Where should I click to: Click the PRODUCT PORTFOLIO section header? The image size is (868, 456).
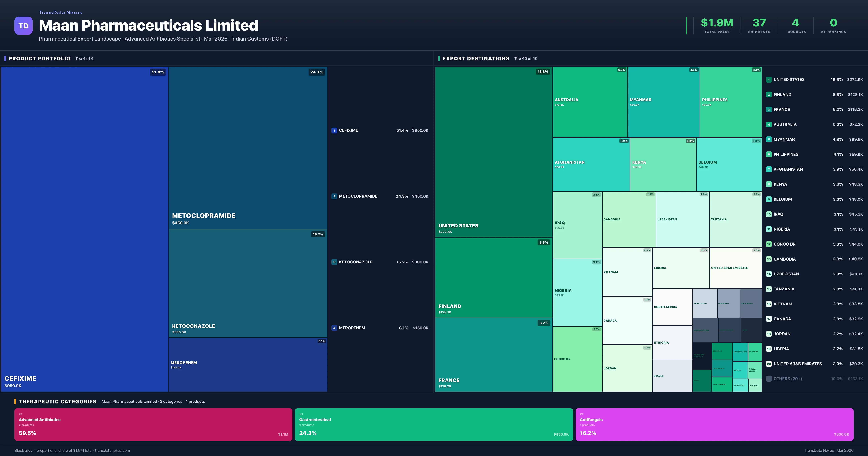tap(39, 59)
